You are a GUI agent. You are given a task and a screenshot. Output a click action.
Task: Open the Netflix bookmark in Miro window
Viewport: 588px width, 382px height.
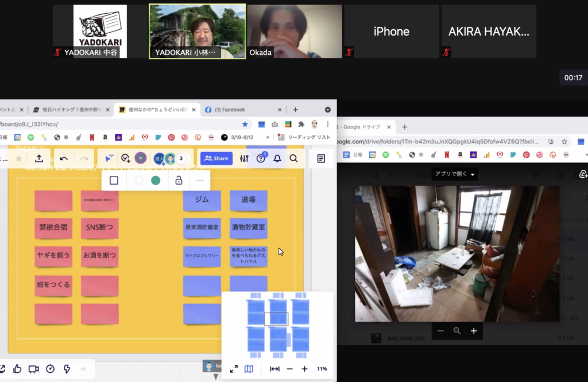92,138
